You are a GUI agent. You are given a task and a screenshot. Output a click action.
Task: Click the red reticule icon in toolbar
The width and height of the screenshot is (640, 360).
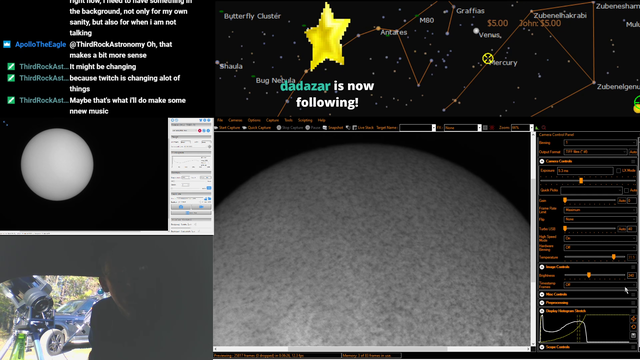click(x=492, y=128)
